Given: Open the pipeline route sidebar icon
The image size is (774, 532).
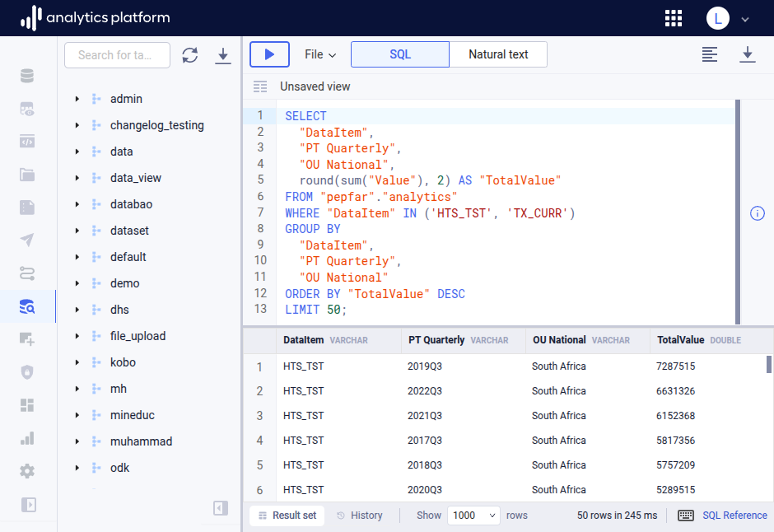Looking at the screenshot, I should point(27,273).
